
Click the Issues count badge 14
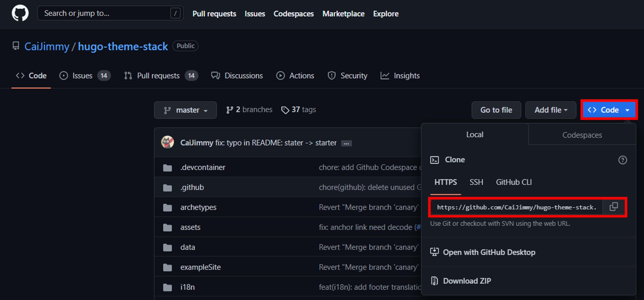(104, 76)
